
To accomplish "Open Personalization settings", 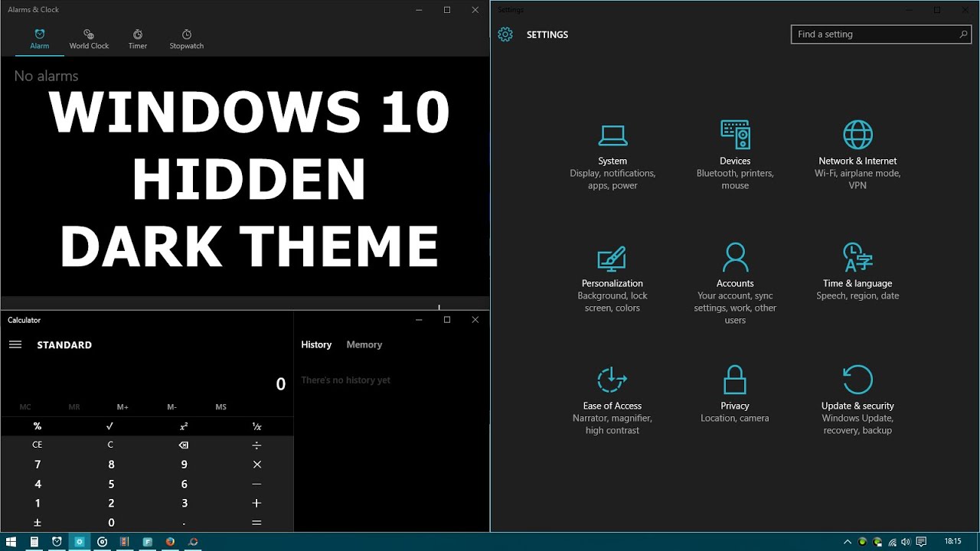I will coord(612,279).
